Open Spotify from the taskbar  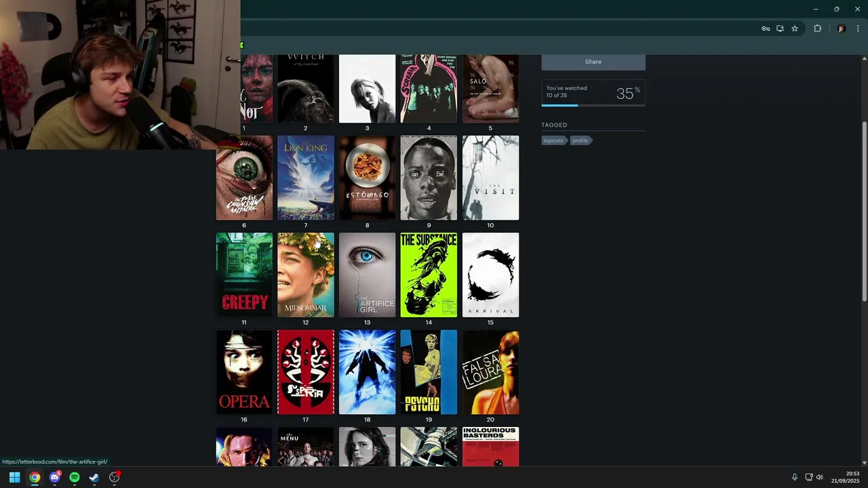coord(75,477)
